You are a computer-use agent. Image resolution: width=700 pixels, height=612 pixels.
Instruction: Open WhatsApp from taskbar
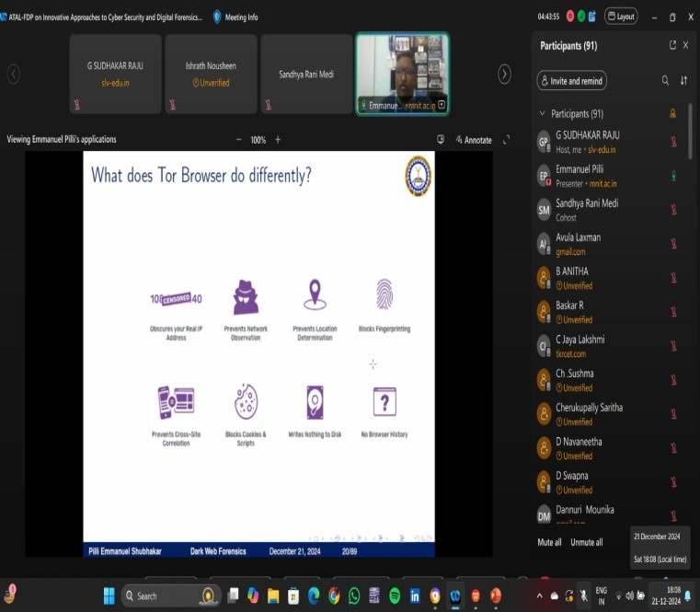[354, 596]
